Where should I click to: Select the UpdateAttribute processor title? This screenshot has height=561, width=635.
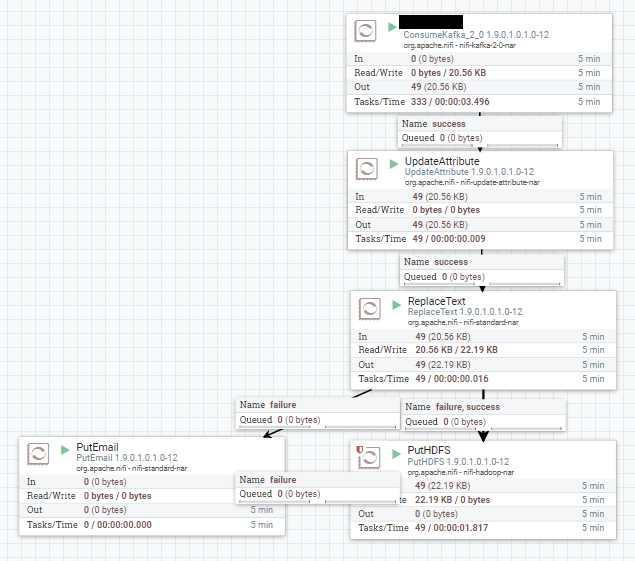[x=442, y=161]
